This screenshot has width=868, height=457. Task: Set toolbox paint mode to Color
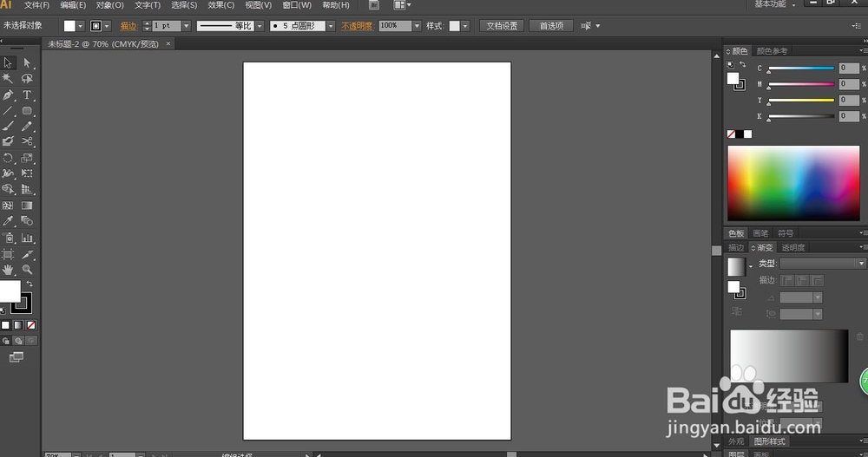(x=5, y=325)
